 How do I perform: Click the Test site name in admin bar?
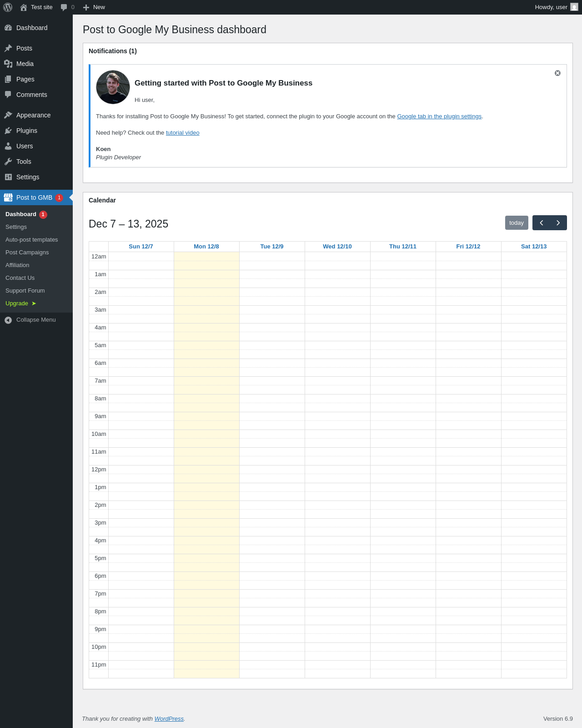pos(42,7)
